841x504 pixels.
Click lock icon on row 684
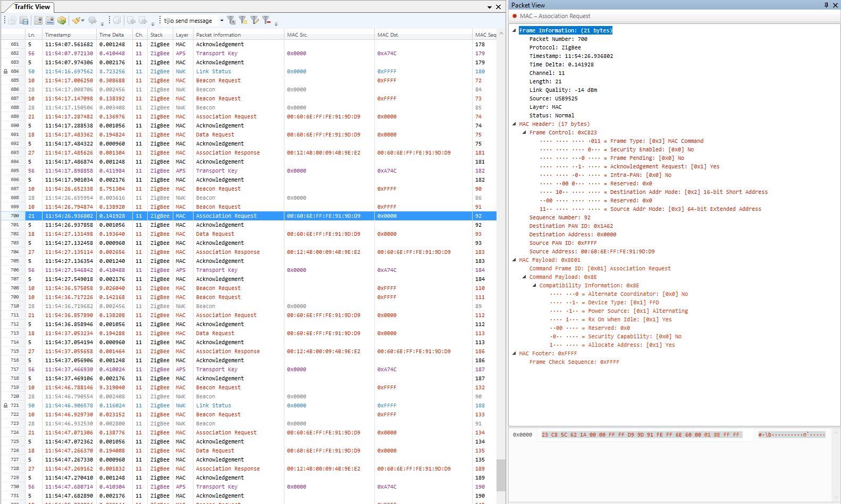[x=5, y=71]
